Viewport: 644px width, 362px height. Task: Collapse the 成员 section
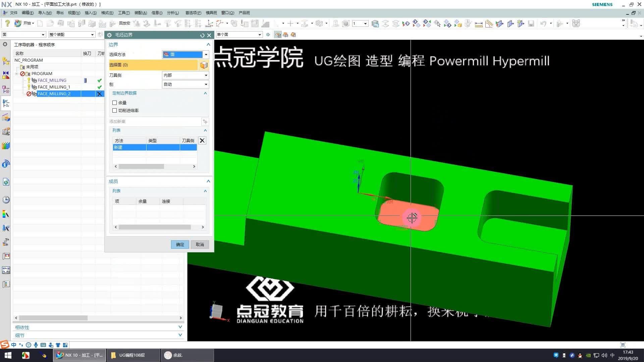click(x=208, y=181)
